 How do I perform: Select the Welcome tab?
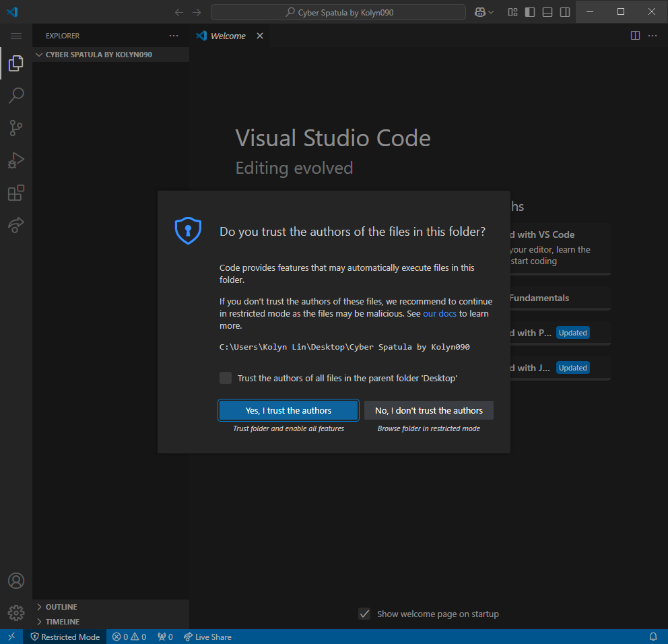point(228,36)
